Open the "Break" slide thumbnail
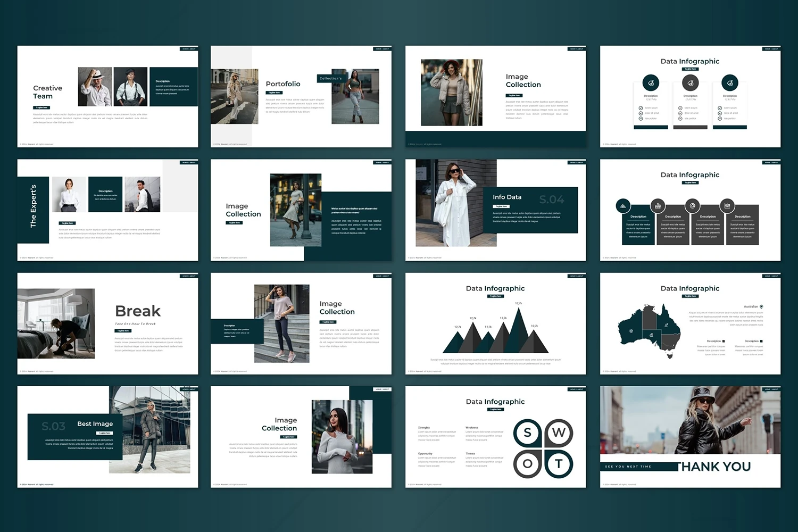 [107, 323]
